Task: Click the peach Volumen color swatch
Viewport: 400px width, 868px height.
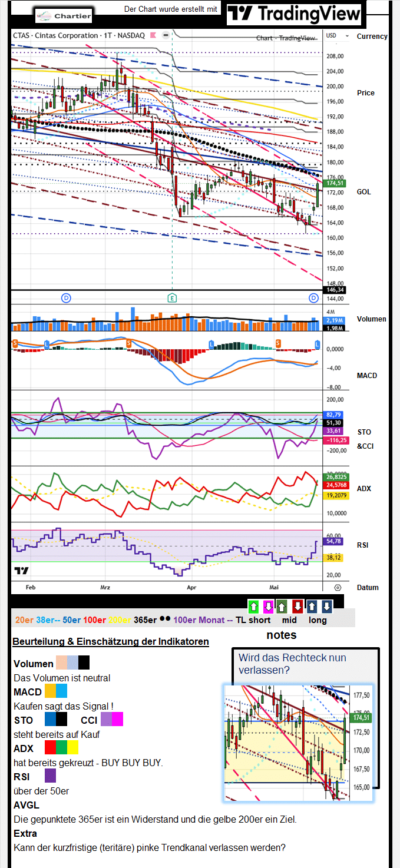Action: pos(61,663)
